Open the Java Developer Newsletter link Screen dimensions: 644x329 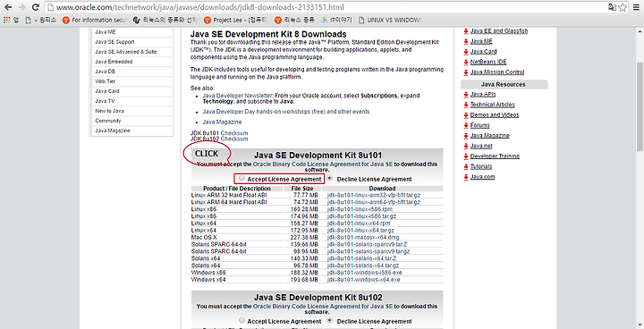point(238,96)
